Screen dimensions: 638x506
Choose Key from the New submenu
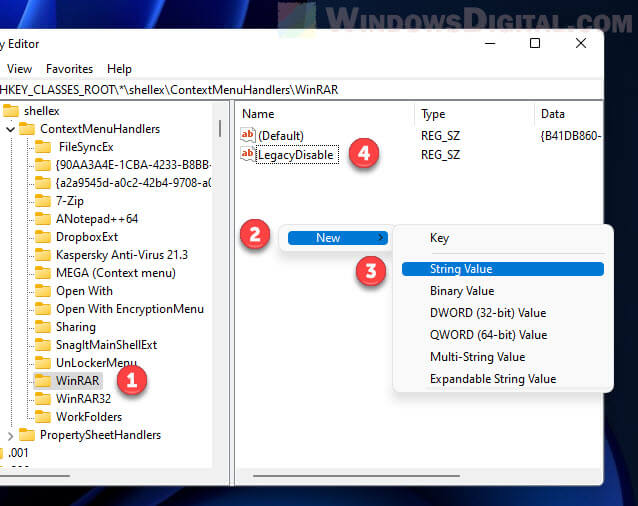439,238
